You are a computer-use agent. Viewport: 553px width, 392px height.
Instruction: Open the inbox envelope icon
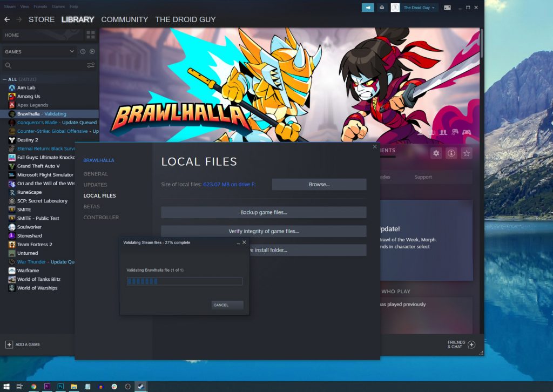pos(382,8)
